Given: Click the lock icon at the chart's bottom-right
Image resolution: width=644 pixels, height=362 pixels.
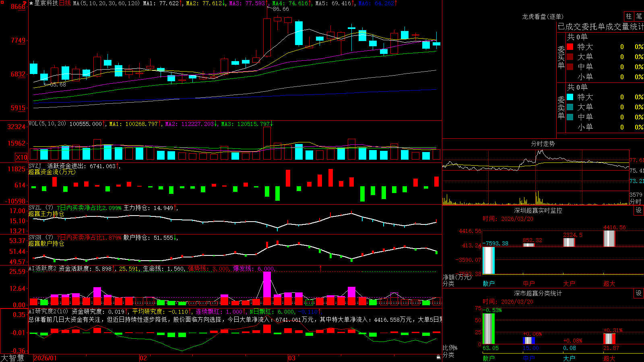Looking at the screenshot, I should click(x=438, y=357).
